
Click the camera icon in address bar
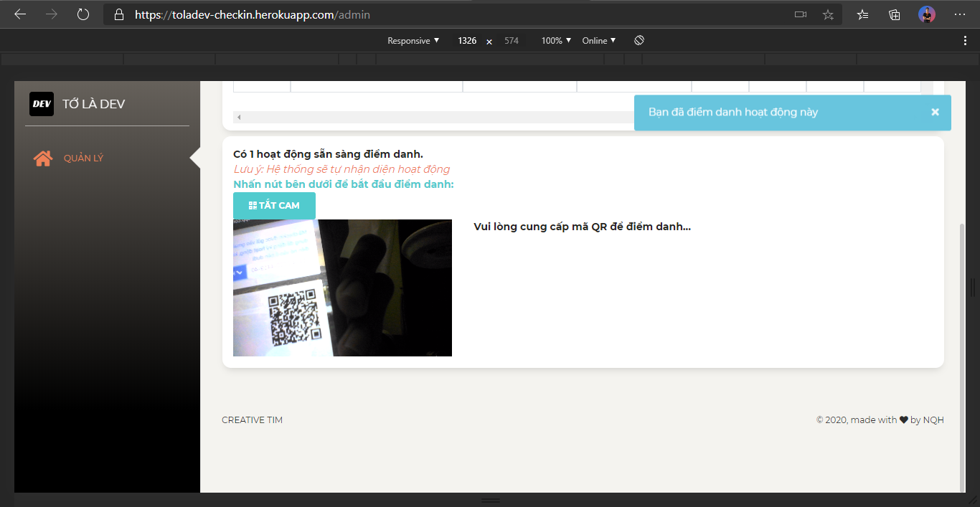tap(801, 14)
